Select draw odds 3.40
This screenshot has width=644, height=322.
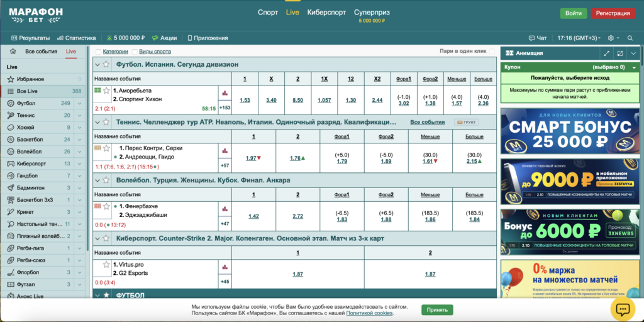pyautogui.click(x=271, y=100)
